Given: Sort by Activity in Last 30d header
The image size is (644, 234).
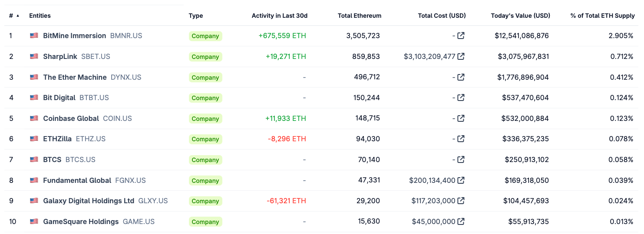Looking at the screenshot, I should [279, 16].
